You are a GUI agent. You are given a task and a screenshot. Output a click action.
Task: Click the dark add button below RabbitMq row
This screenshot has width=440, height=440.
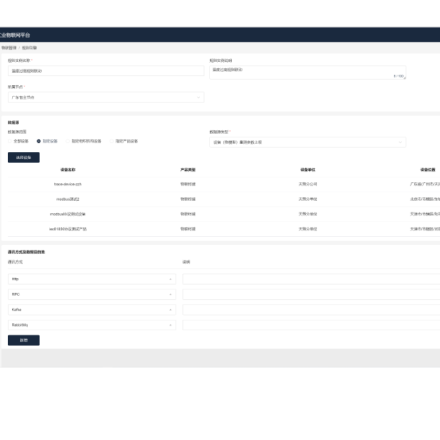[24, 340]
